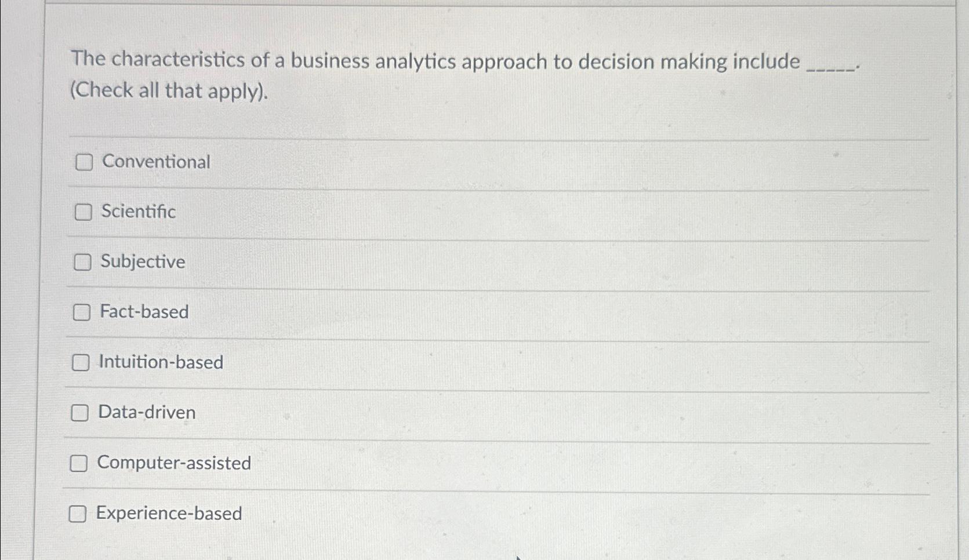Check the Subjective checkbox
Viewport: 969px width, 560px height.
(84, 263)
